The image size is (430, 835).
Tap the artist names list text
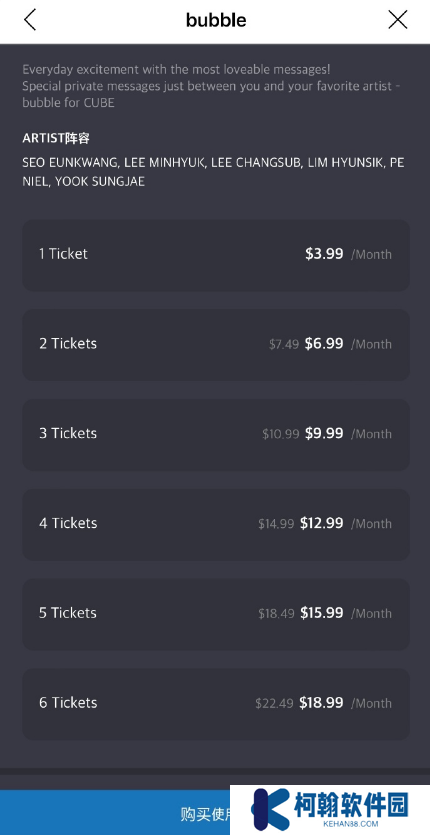coord(213,172)
